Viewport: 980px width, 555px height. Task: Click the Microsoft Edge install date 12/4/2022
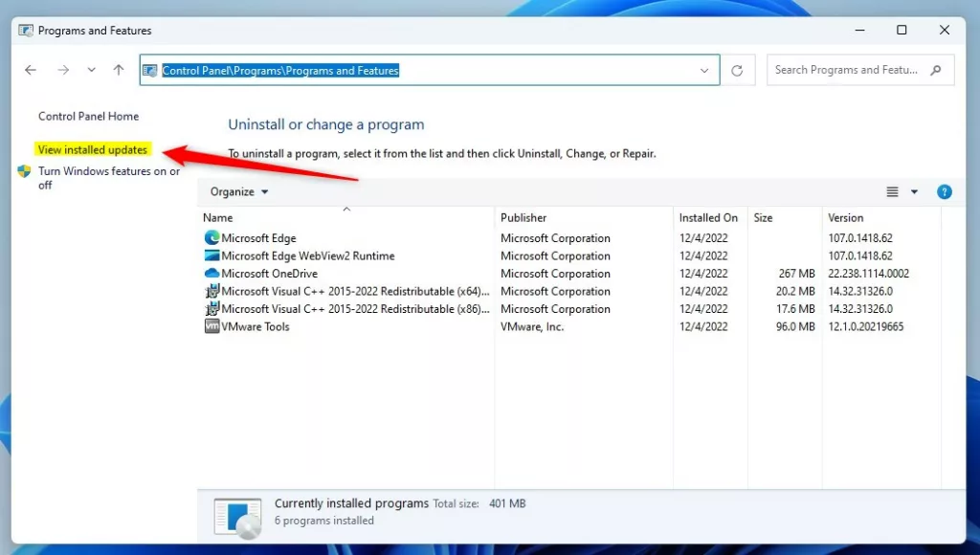click(703, 238)
